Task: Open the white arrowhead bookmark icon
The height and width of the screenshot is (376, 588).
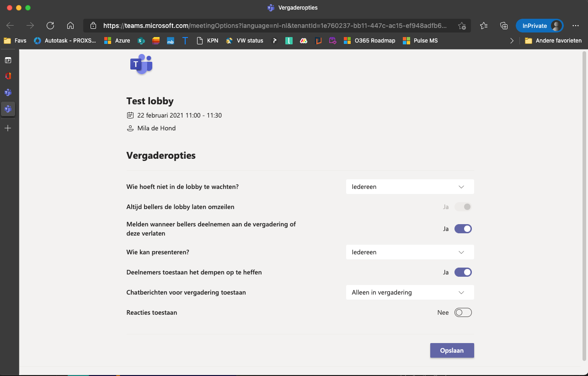Action: pos(274,41)
